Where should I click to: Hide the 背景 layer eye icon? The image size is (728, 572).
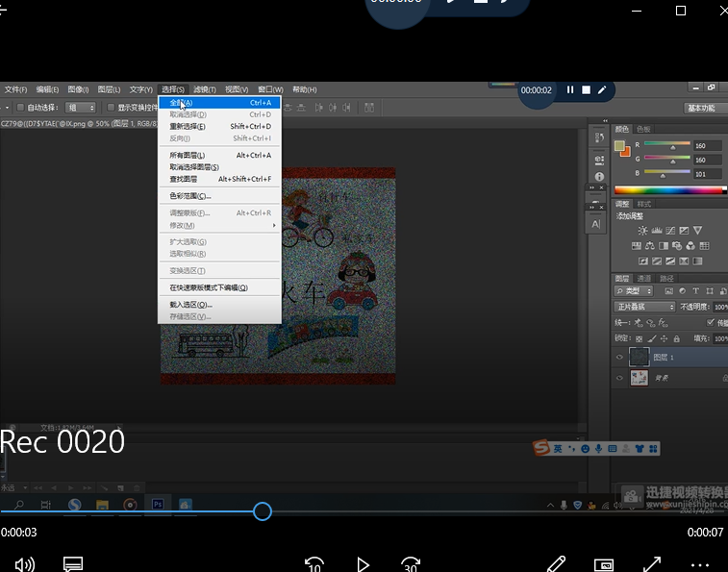coord(619,378)
